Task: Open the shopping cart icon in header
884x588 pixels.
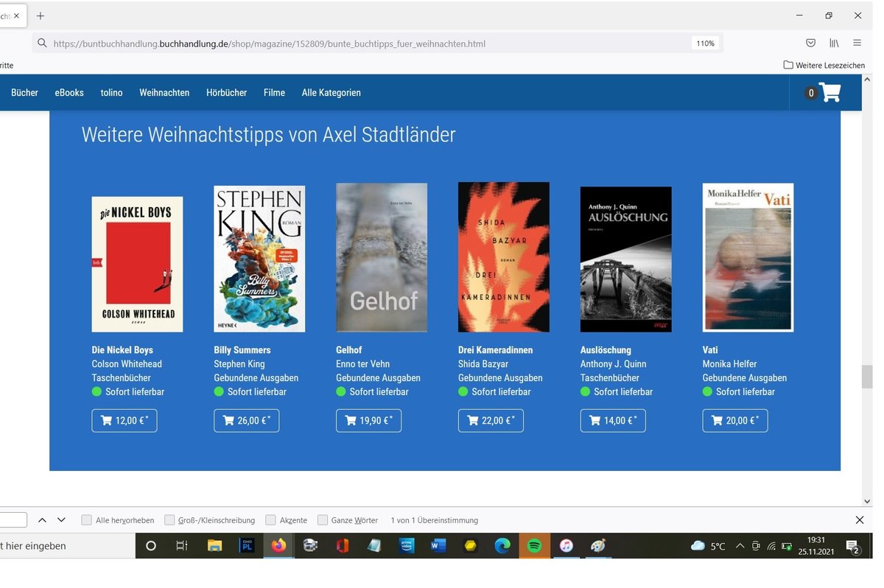Action: [x=829, y=92]
